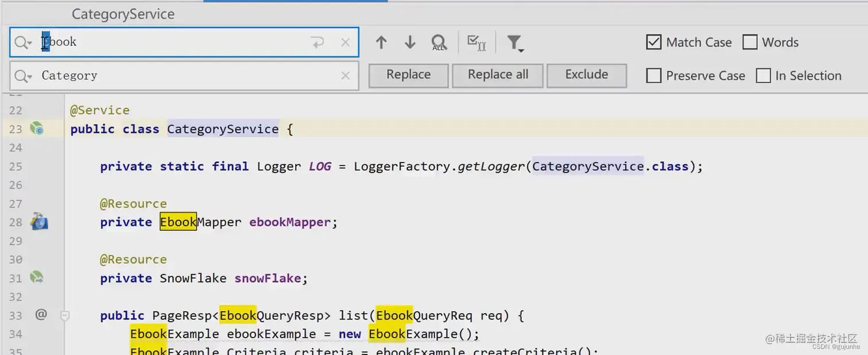Image resolution: width=868 pixels, height=355 pixels.
Task: Click the @Resource annotation on line 27
Action: click(133, 203)
